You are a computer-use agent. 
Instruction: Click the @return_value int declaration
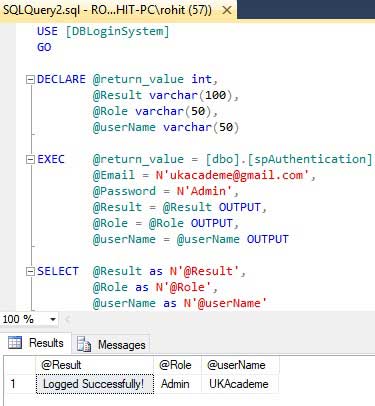[155, 79]
